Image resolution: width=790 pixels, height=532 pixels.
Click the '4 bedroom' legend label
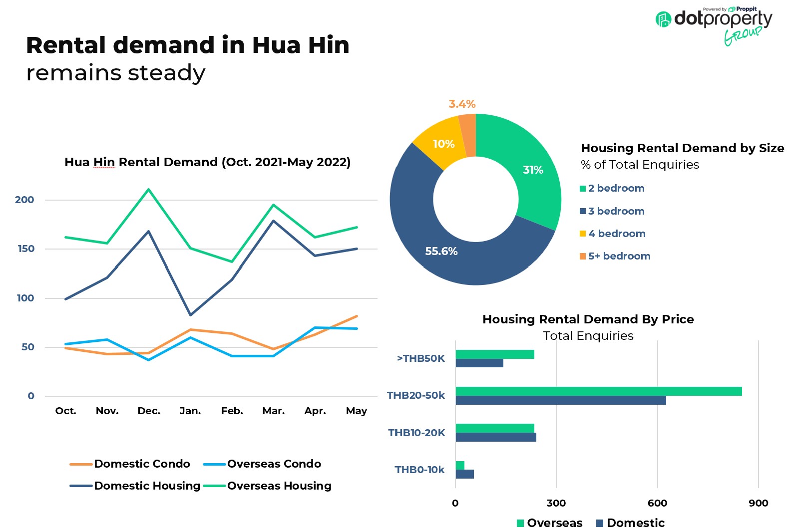pos(617,234)
